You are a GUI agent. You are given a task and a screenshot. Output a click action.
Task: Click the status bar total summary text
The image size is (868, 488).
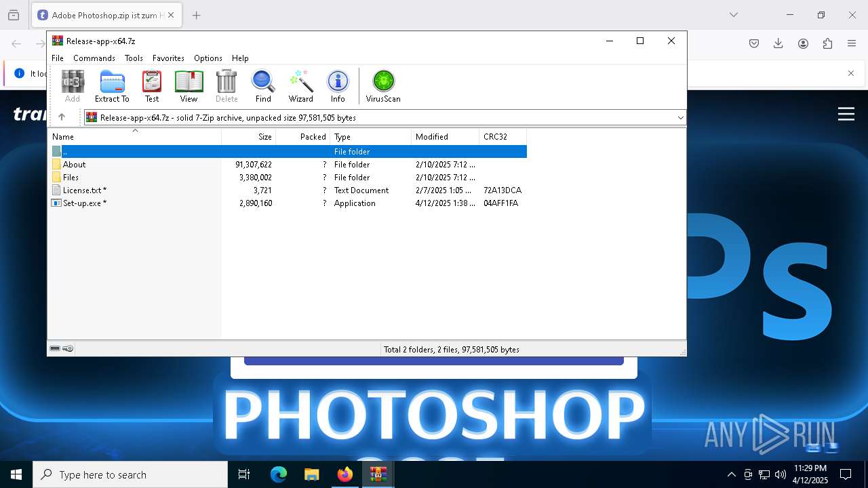(x=452, y=350)
